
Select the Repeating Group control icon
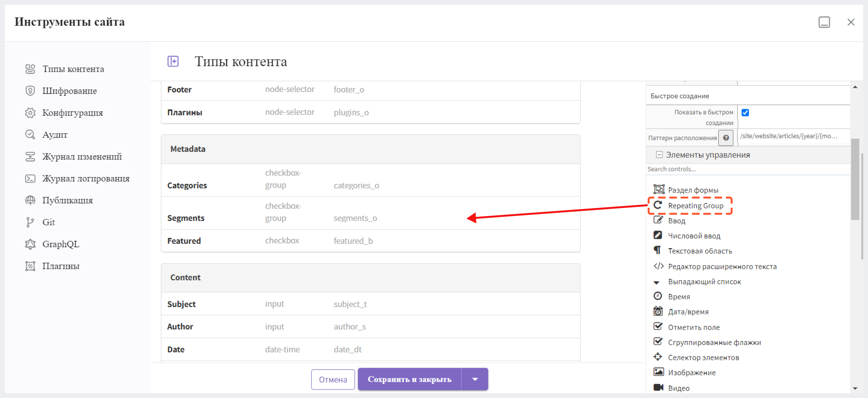click(x=658, y=205)
